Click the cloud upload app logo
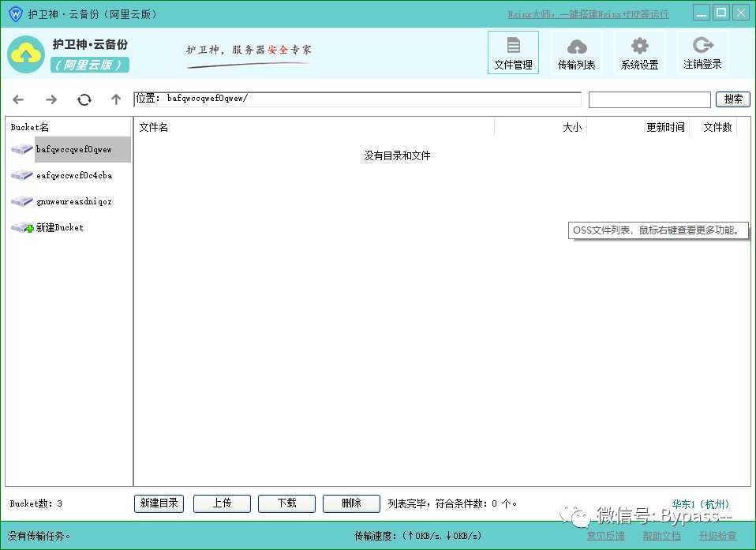 click(x=26, y=54)
